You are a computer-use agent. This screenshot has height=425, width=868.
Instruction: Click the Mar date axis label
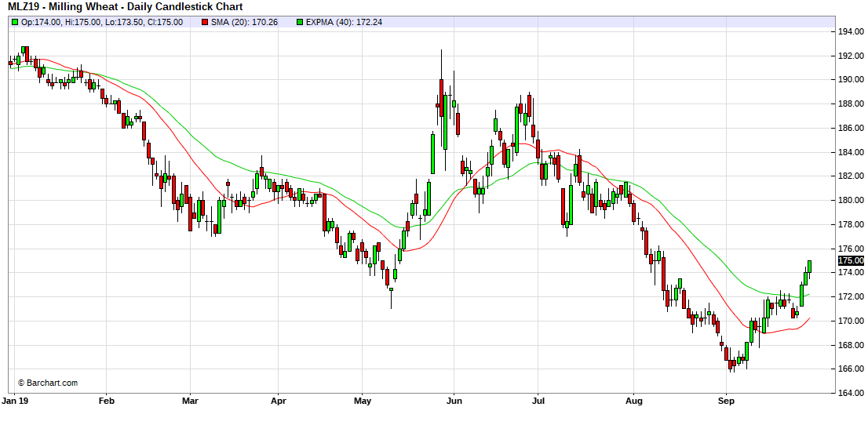190,401
